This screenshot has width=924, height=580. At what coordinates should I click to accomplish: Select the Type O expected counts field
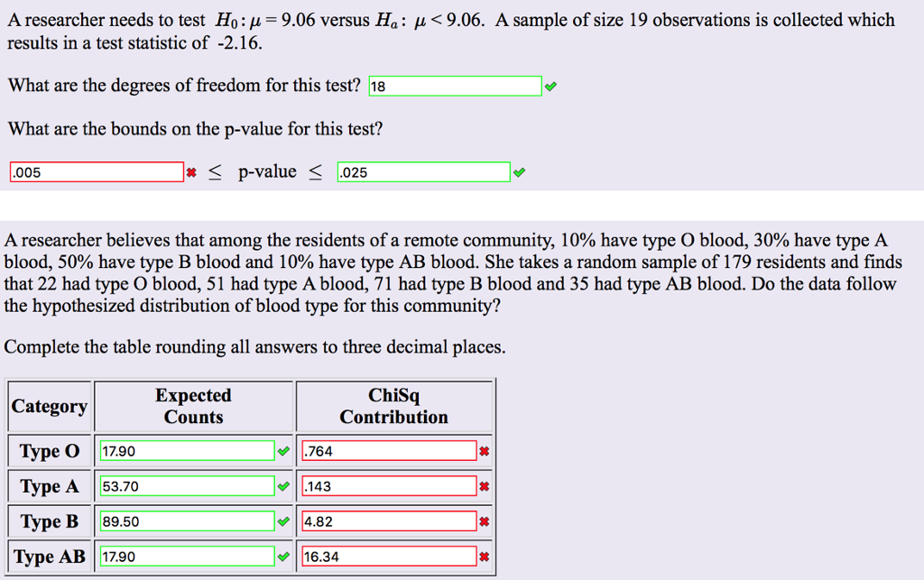[x=189, y=450]
